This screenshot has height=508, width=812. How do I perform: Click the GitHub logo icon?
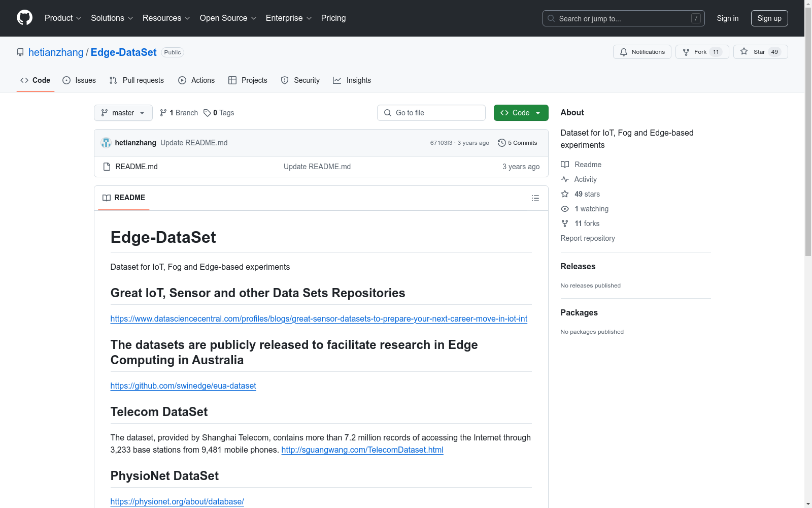tap(24, 18)
